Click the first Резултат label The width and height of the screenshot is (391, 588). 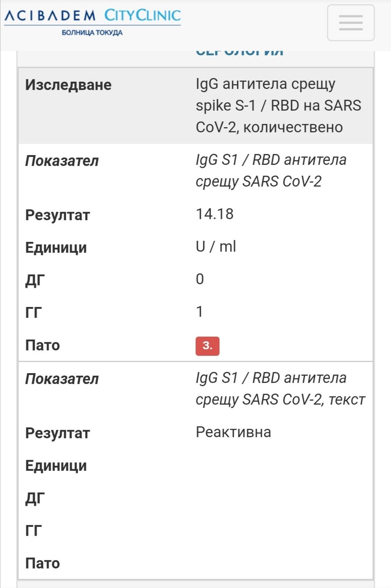click(x=58, y=215)
